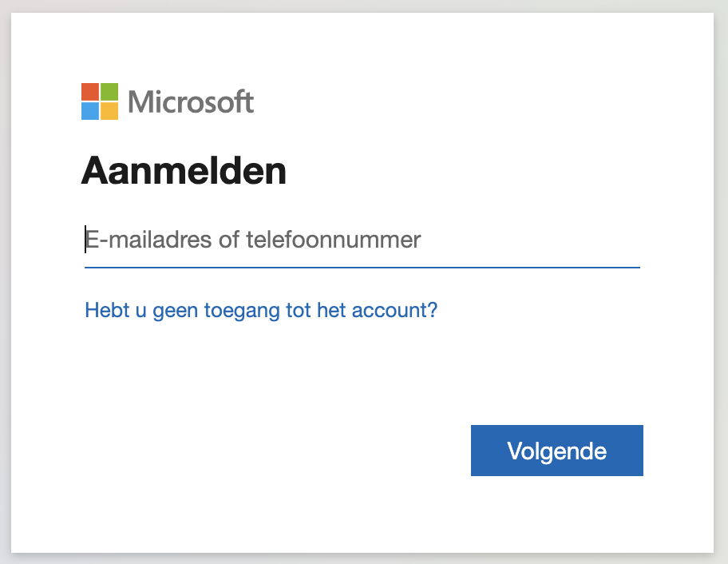The image size is (728, 564).
Task: Click the red square of Microsoft logo
Action: 89,91
